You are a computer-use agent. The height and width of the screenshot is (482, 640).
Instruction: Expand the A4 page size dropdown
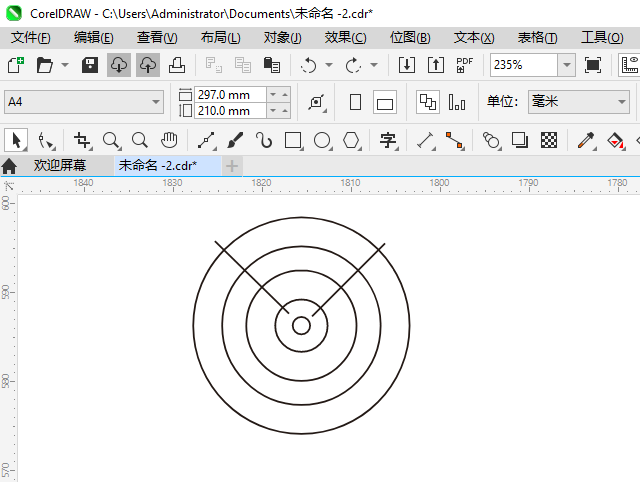point(156,102)
